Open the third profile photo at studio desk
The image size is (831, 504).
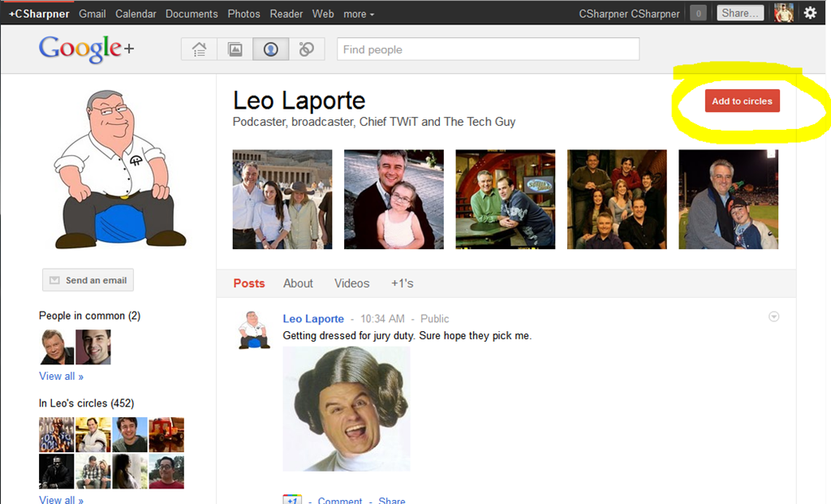506,200
